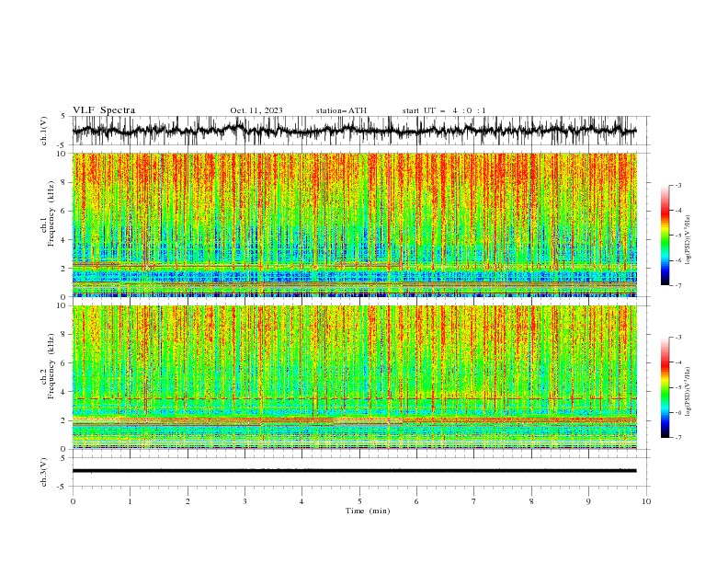Click time axis tick label "1"
The width and height of the screenshot is (728, 563).
coord(130,501)
